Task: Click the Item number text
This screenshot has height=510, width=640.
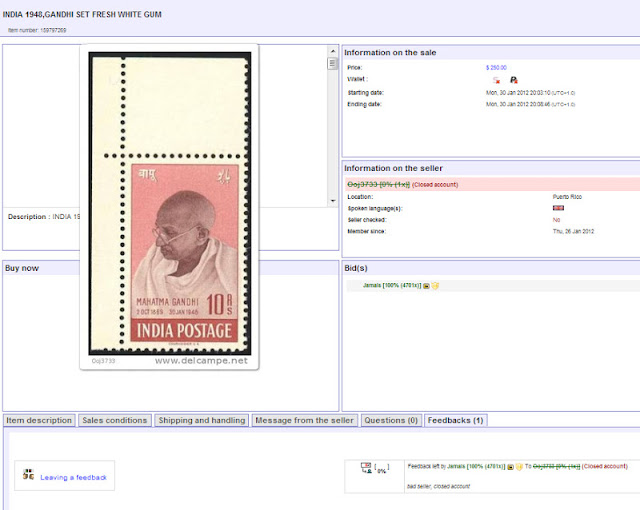Action: click(x=37, y=30)
